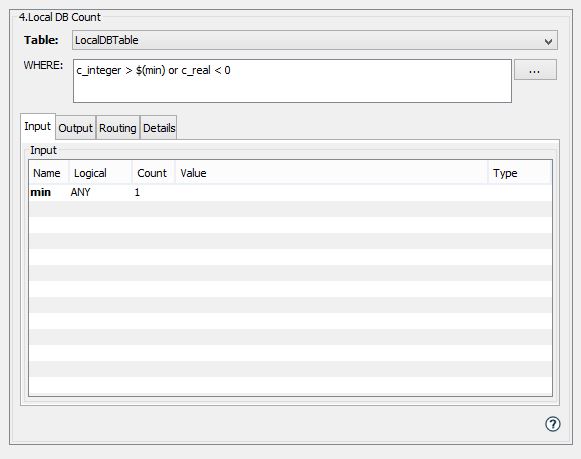Open the Details tab
This screenshot has width=581, height=459.
(x=159, y=128)
